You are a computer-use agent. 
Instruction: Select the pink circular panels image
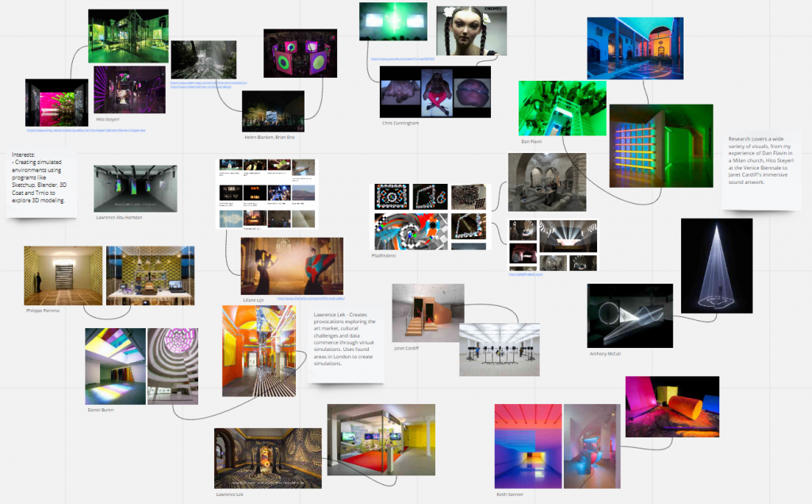click(x=301, y=53)
